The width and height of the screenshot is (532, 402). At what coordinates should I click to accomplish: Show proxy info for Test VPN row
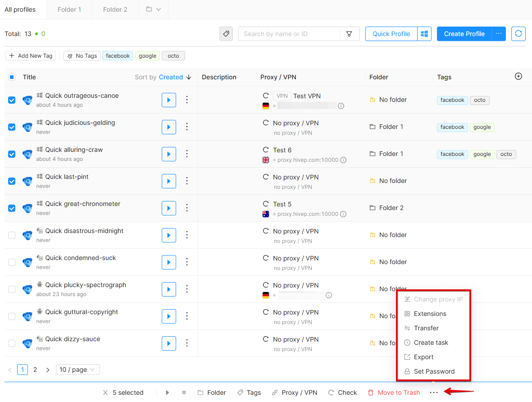341,106
